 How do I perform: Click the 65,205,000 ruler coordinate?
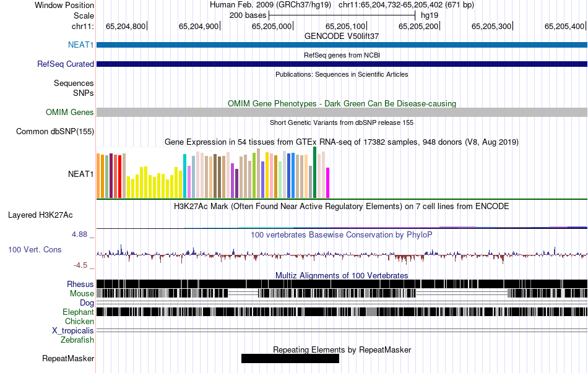[x=272, y=26]
